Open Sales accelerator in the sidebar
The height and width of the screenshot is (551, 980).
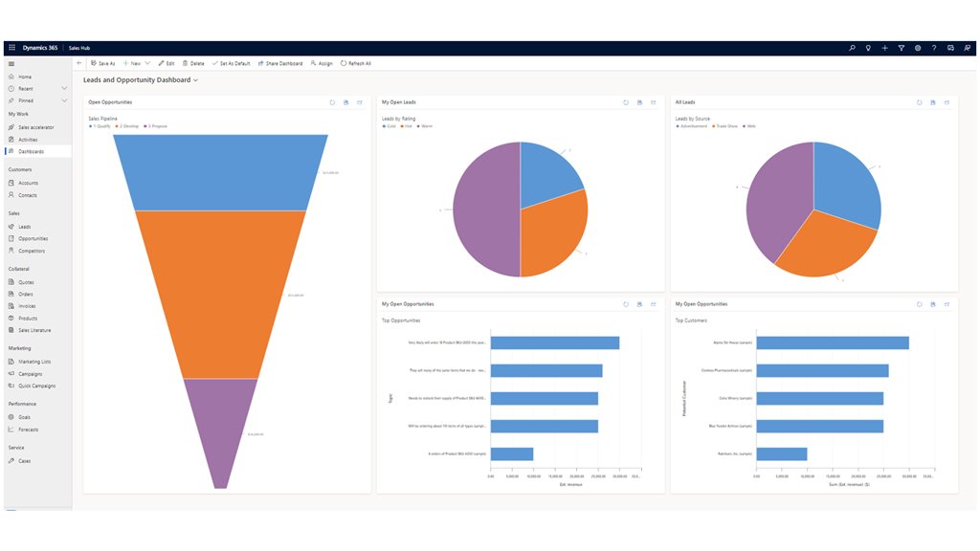coord(37,127)
